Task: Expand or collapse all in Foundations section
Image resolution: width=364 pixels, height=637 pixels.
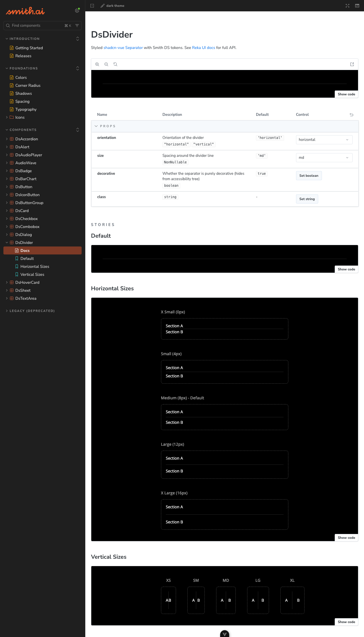Action: [78, 68]
